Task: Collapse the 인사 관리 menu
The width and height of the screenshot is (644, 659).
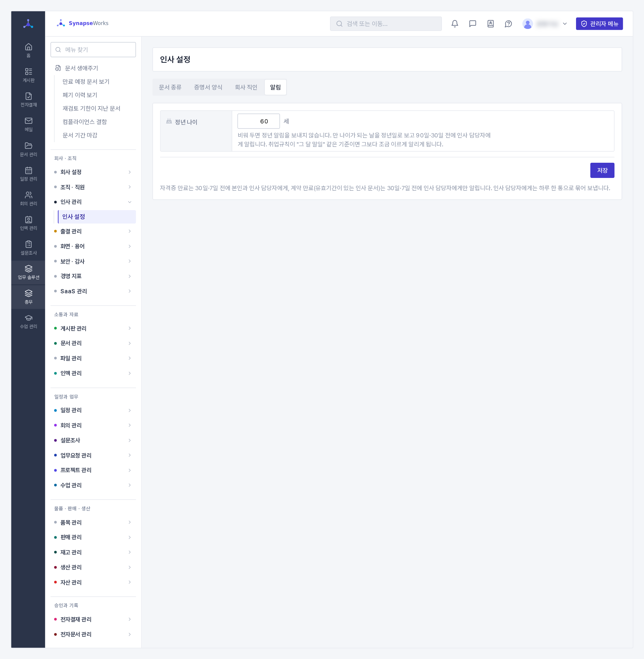Action: (93, 202)
